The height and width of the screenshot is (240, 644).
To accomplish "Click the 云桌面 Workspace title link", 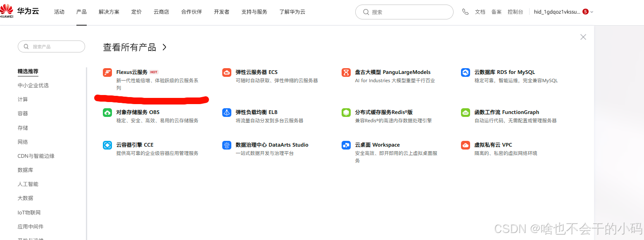I will [378, 145].
